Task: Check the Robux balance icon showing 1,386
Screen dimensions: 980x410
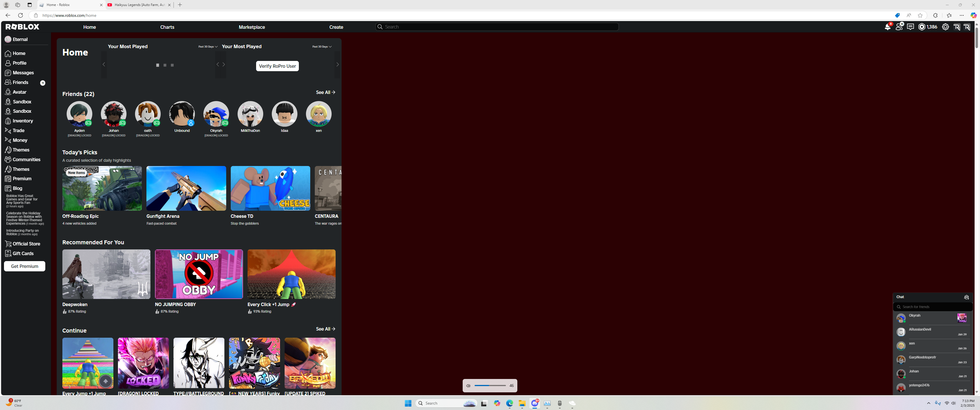Action: (922, 27)
